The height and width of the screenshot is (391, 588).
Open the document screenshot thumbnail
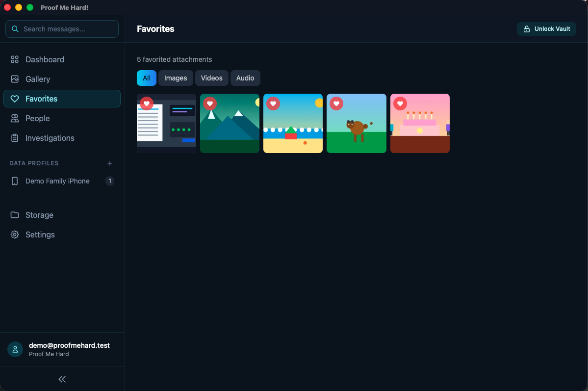point(167,124)
